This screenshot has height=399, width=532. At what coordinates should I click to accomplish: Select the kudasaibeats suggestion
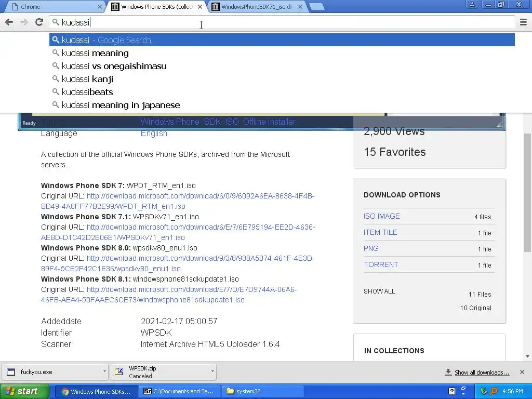click(282, 92)
